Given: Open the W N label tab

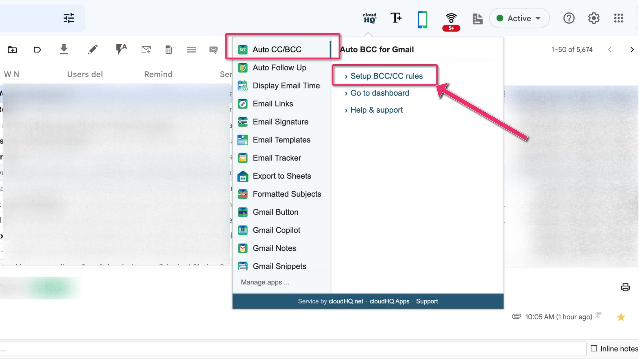Looking at the screenshot, I should point(12,74).
